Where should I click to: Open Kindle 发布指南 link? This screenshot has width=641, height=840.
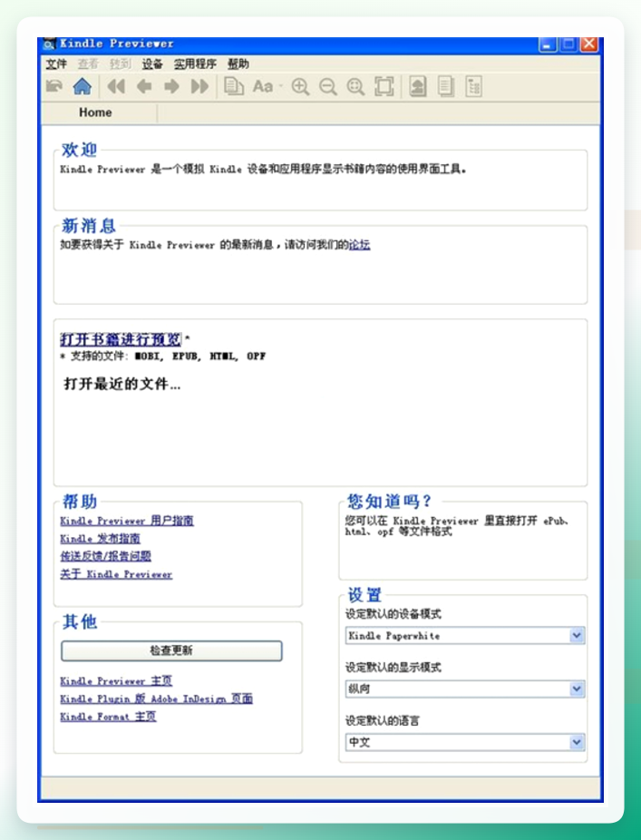[100, 539]
